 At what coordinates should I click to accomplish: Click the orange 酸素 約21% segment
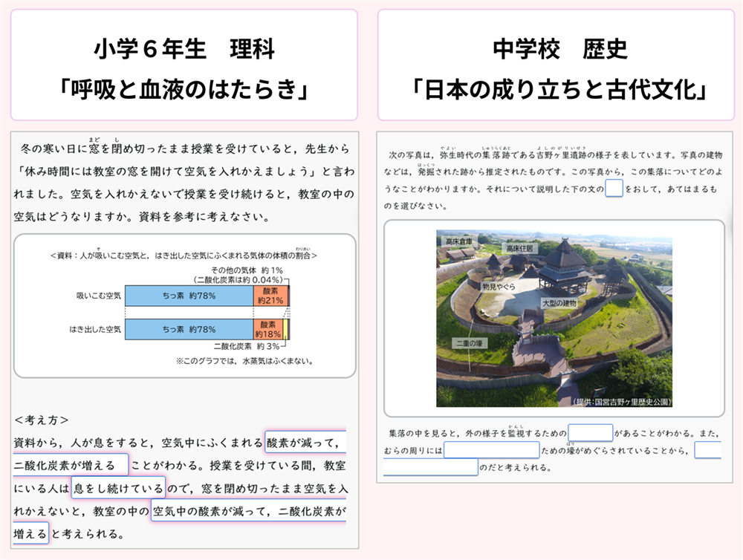270,296
